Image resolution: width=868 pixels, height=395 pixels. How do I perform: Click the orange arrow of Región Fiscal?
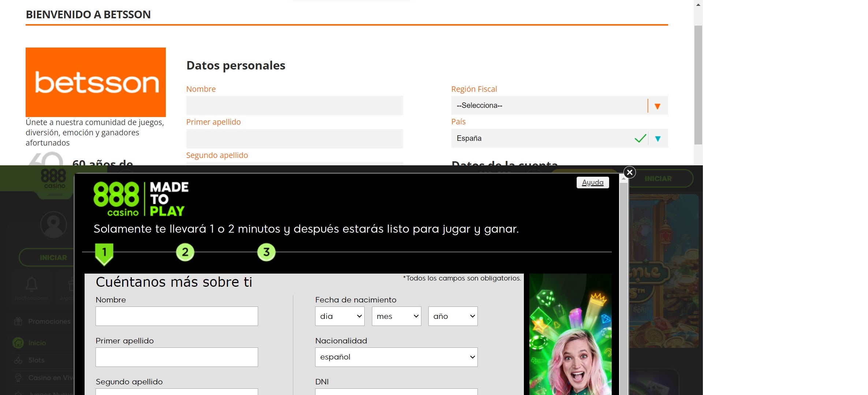coord(657,106)
